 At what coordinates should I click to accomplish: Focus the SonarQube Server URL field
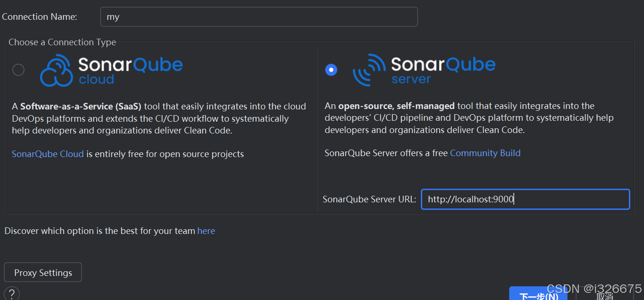(x=526, y=199)
